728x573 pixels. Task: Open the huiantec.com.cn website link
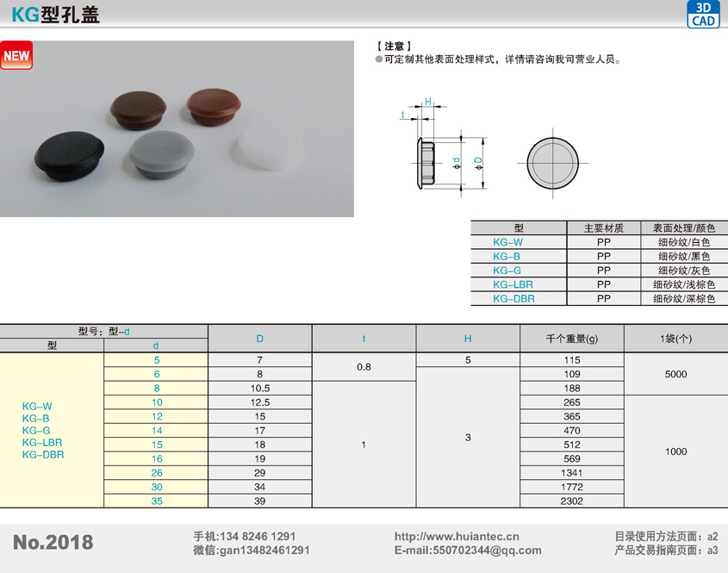[456, 536]
